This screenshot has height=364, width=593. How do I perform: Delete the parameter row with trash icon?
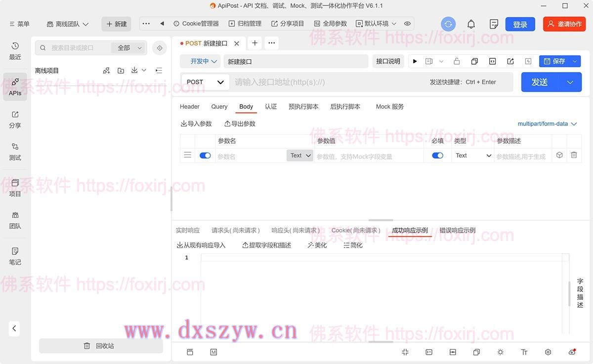point(574,155)
